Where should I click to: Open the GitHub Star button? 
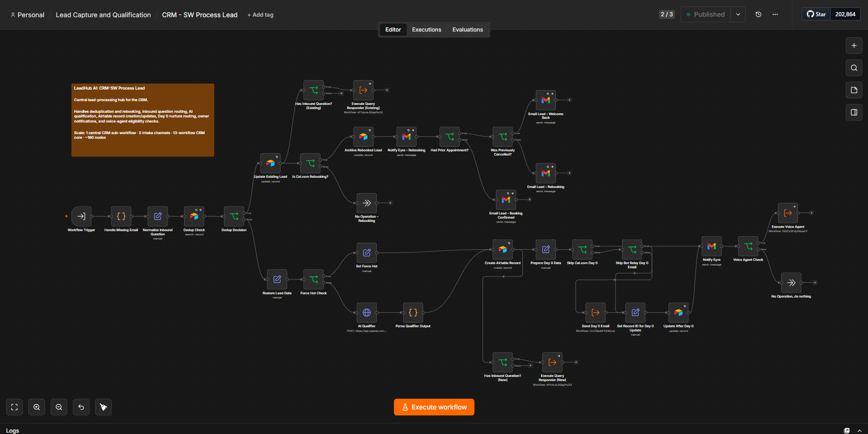pyautogui.click(x=817, y=14)
